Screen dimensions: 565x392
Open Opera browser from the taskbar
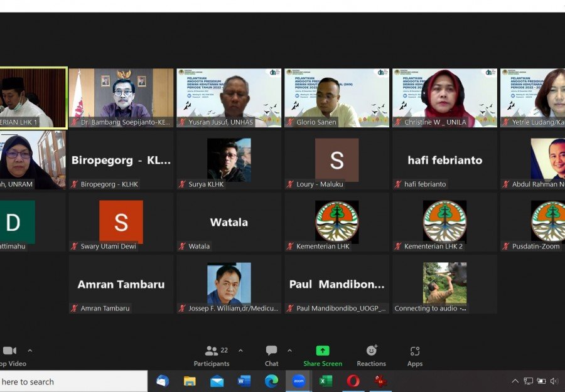click(353, 381)
